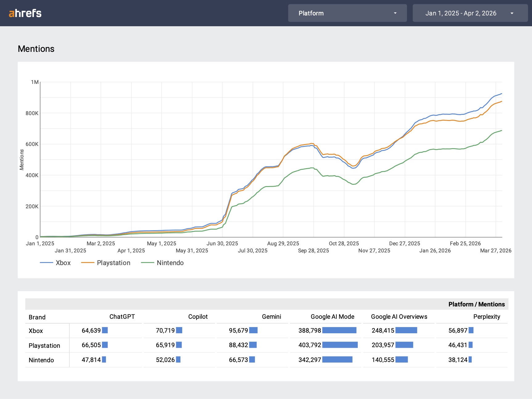Screen dimensions: 532x399
Task: Select the Google AI Overviews column header
Action: 399,317
